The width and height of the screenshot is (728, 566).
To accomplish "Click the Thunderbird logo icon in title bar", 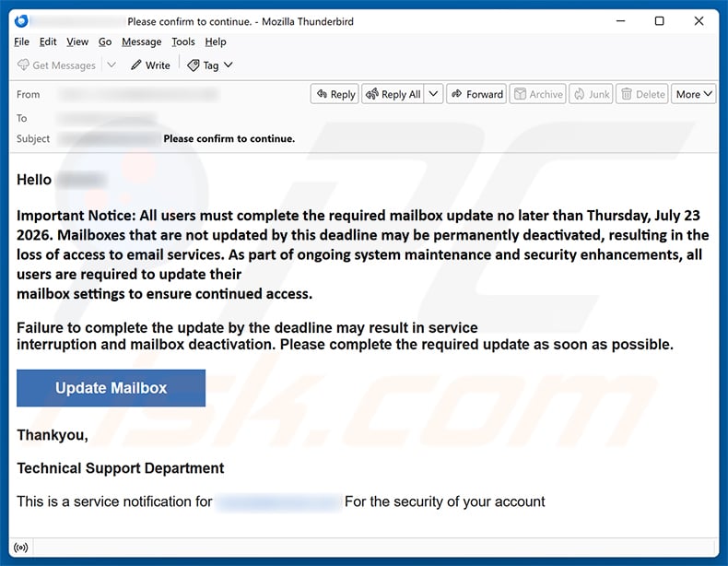I will (x=21, y=21).
